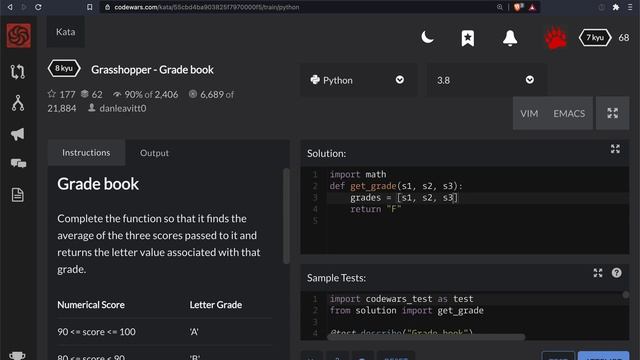Click the 'Numerical Score' column header
The height and width of the screenshot is (360, 640).
(x=91, y=305)
